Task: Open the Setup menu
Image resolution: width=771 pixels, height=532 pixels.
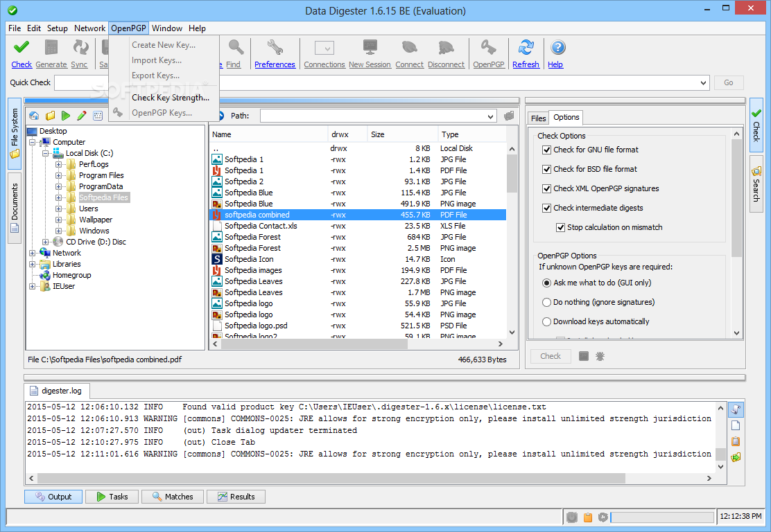Action: pyautogui.click(x=58, y=28)
